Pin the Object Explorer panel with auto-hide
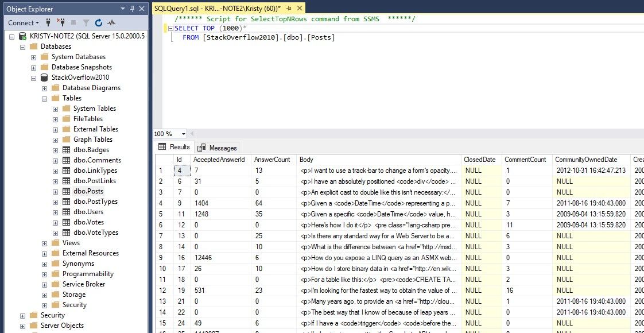 tap(132, 9)
